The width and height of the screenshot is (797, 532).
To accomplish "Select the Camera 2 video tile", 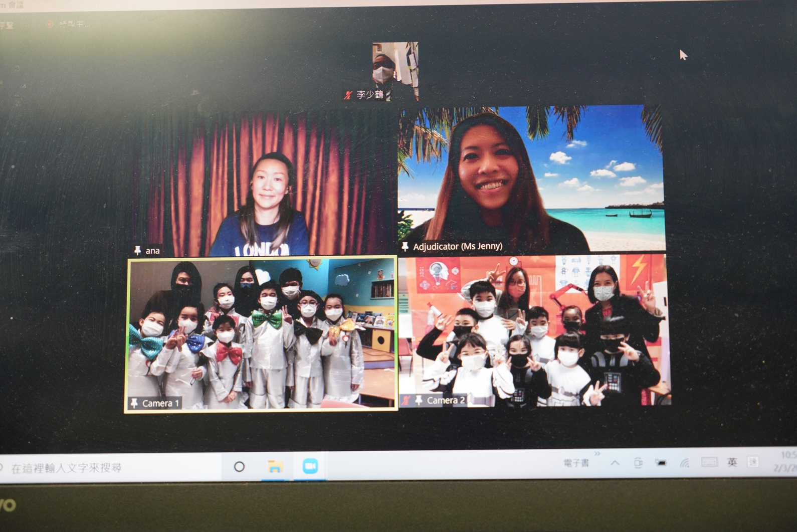I will (x=534, y=330).
